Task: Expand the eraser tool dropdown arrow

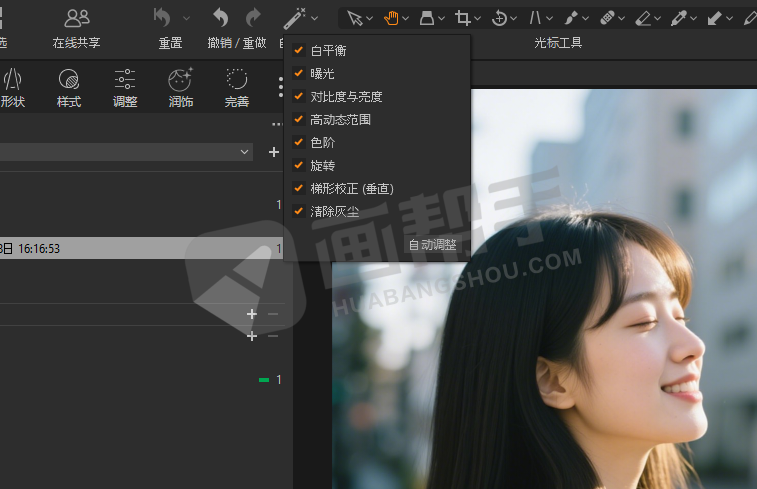Action: point(658,19)
